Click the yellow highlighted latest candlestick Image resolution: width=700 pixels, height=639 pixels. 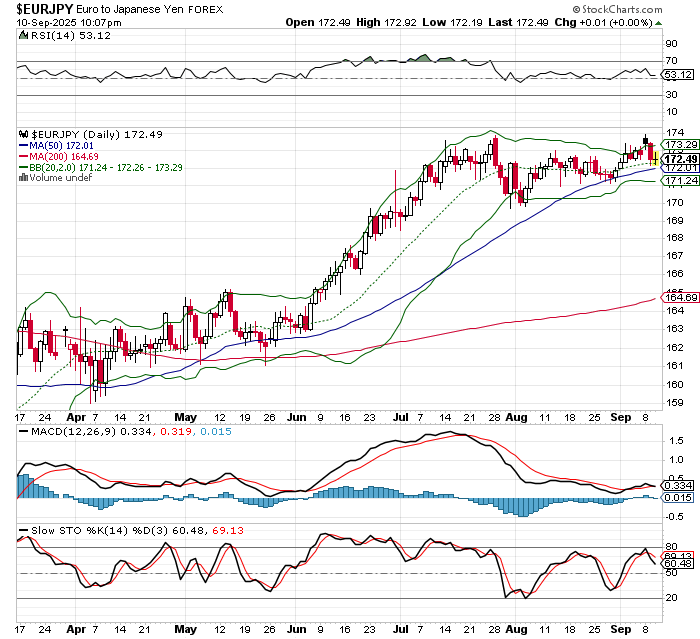coord(654,159)
